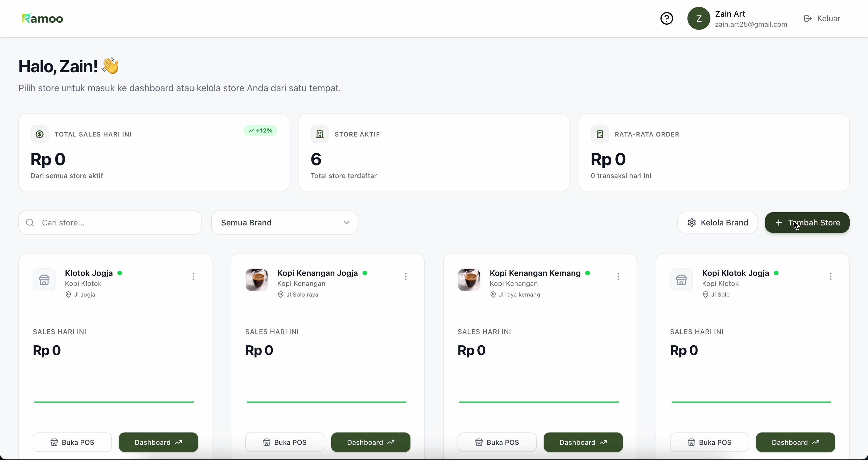Open Kopi Kenangan Kemang three-dot menu
Viewport: 868px width, 460px height.
coord(618,276)
